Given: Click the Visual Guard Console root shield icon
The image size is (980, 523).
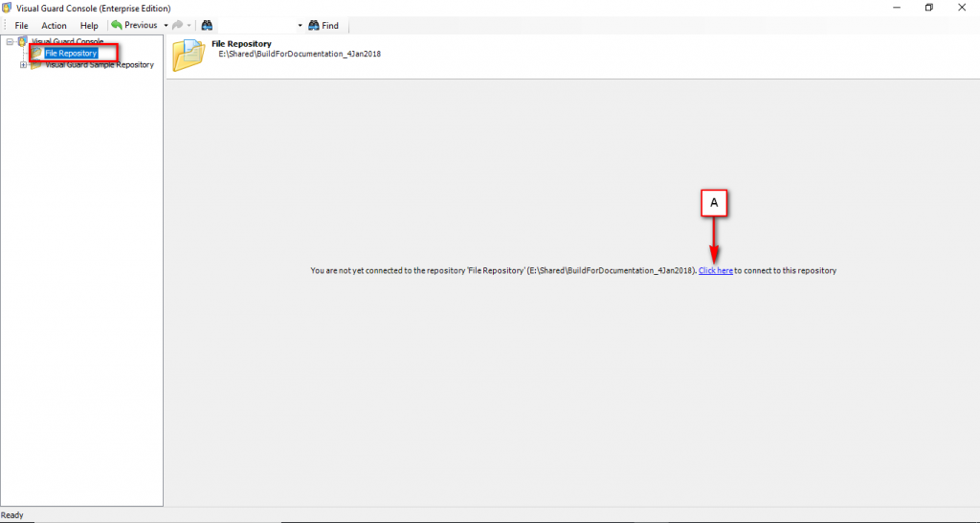Looking at the screenshot, I should point(22,41).
